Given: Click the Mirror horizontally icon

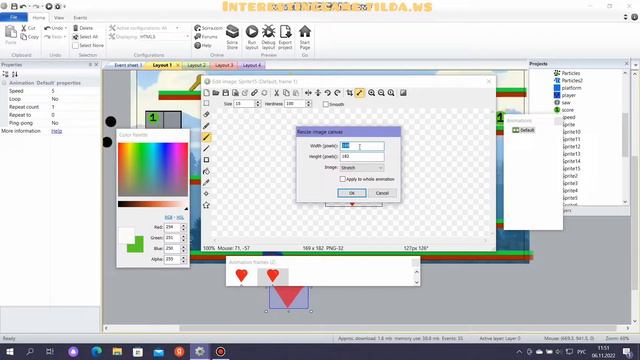Looking at the screenshot, I should coord(308,93).
